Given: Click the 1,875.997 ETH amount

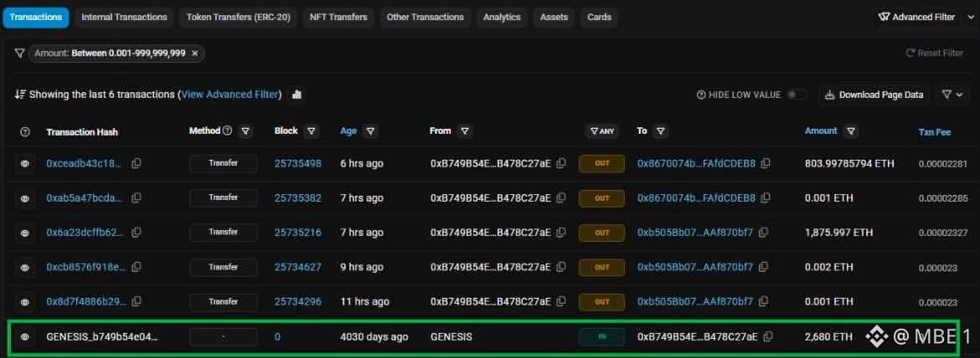Looking at the screenshot, I should 838,232.
